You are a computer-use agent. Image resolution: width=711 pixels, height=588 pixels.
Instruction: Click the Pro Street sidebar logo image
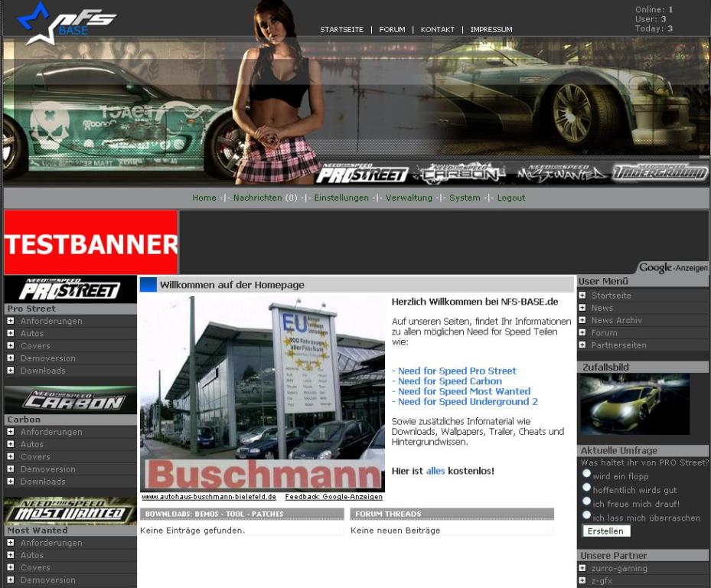pyautogui.click(x=70, y=289)
